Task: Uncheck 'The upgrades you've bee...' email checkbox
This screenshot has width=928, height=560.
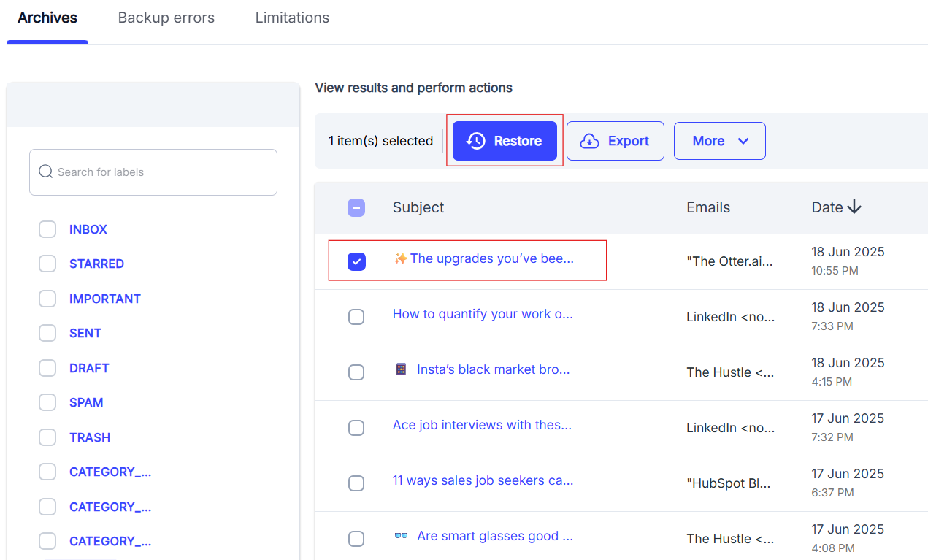Action: pos(356,261)
